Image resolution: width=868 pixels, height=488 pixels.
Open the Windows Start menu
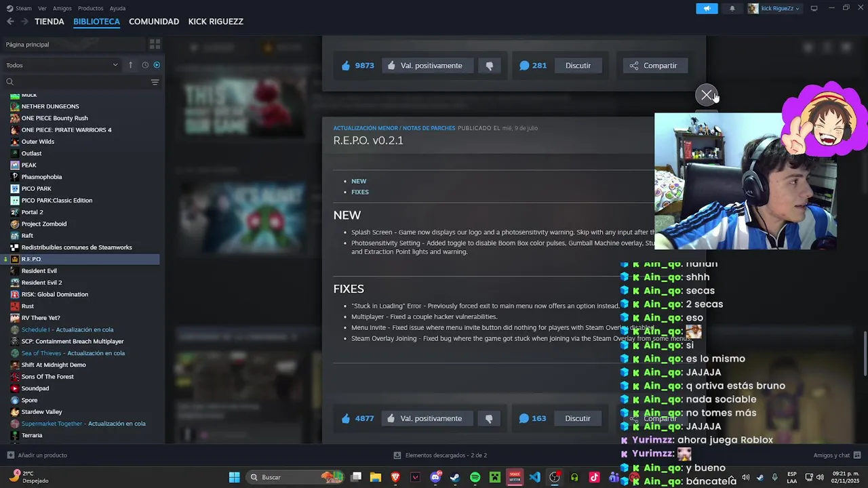point(234,477)
